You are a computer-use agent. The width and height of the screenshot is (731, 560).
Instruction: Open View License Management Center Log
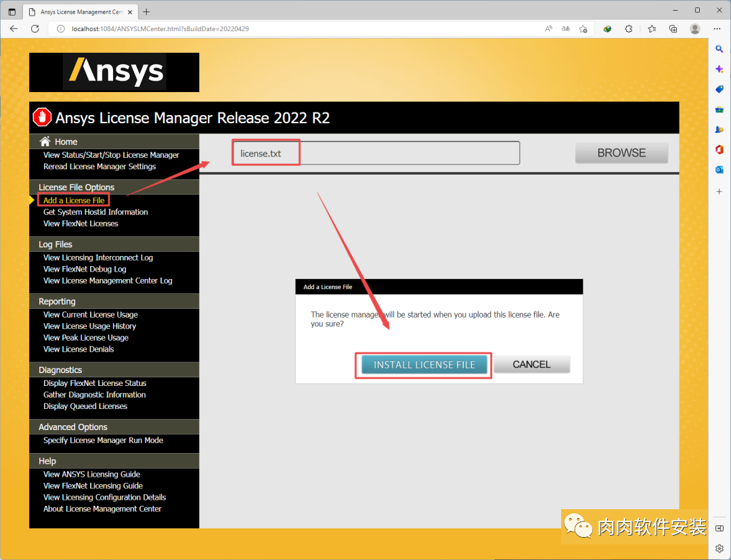click(x=108, y=281)
